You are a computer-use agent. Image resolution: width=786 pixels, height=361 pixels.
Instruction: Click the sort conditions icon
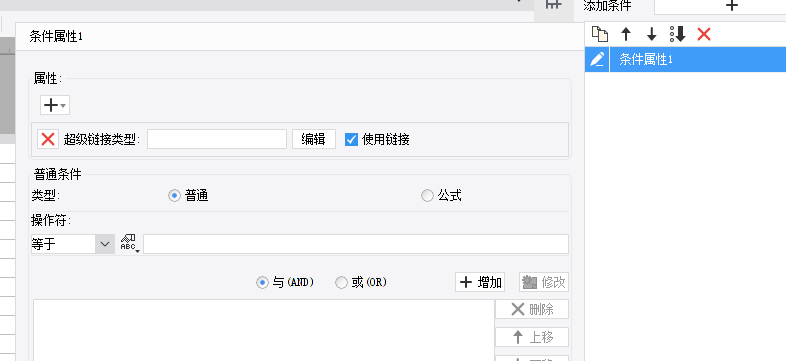pos(678,34)
